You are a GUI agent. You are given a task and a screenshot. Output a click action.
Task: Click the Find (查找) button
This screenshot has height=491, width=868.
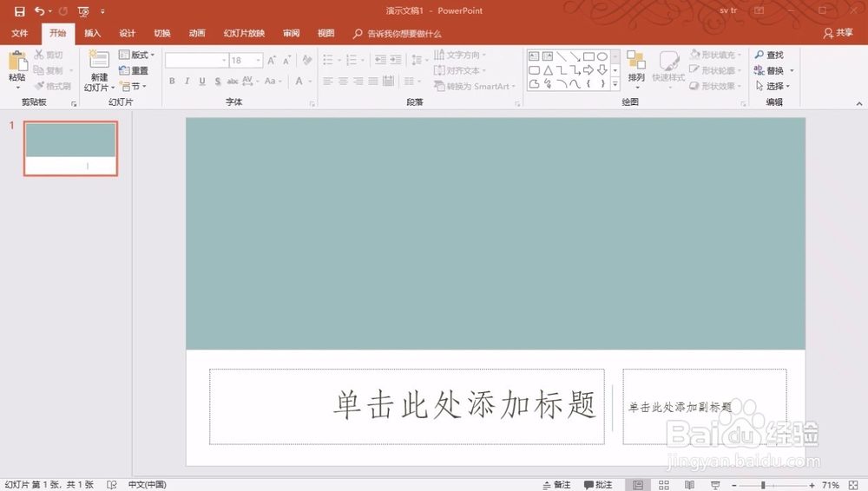coord(769,55)
